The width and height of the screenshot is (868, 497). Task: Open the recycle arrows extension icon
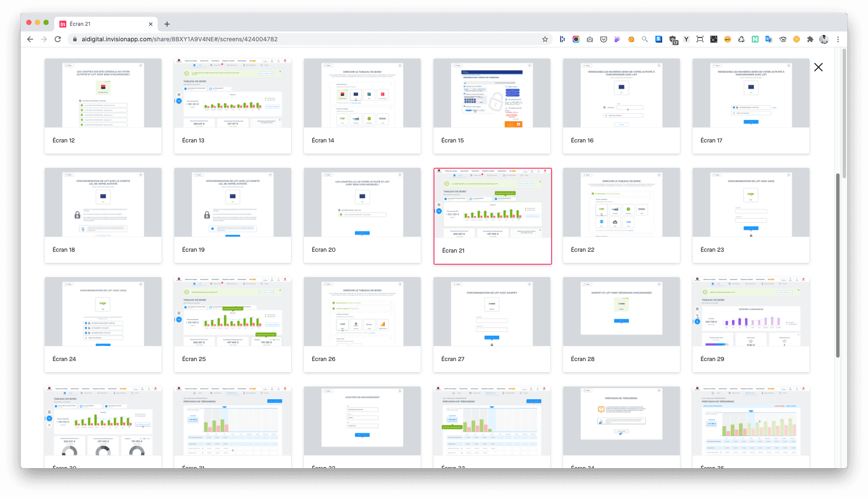[x=741, y=39]
